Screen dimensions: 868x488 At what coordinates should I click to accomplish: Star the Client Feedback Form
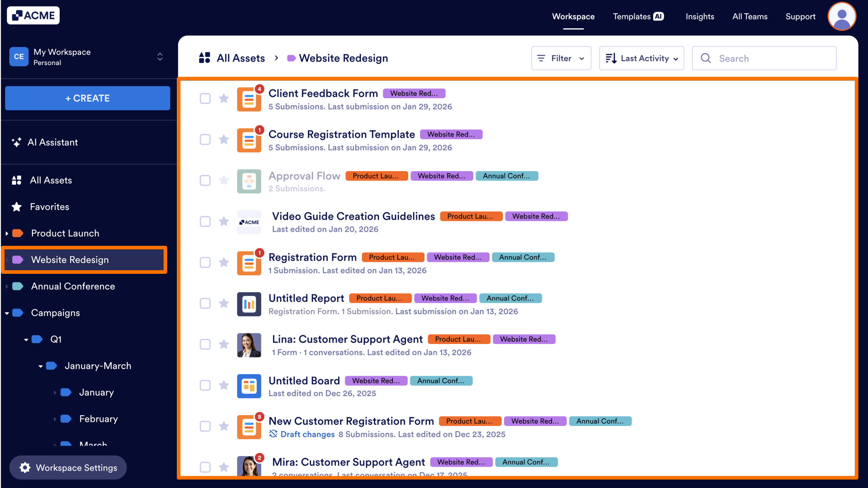pos(224,99)
